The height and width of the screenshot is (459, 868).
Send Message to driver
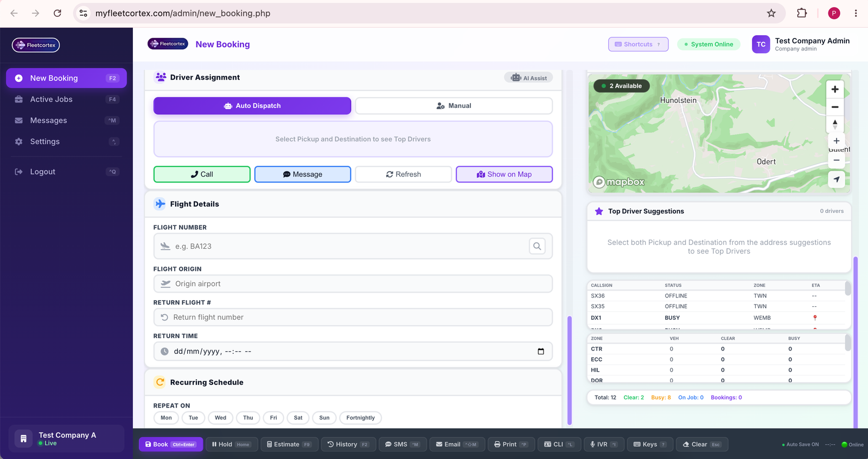(x=303, y=174)
